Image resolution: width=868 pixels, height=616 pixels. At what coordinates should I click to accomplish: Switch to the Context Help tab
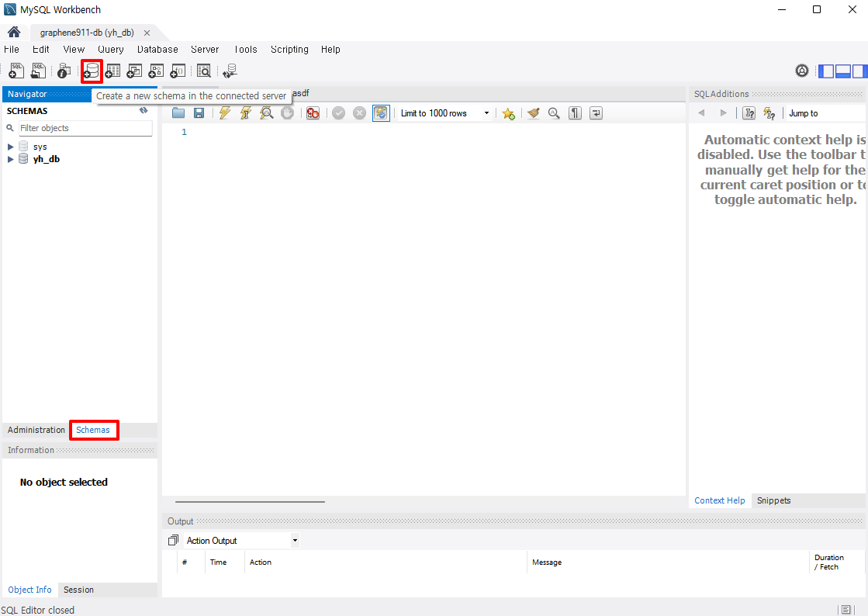(720, 500)
